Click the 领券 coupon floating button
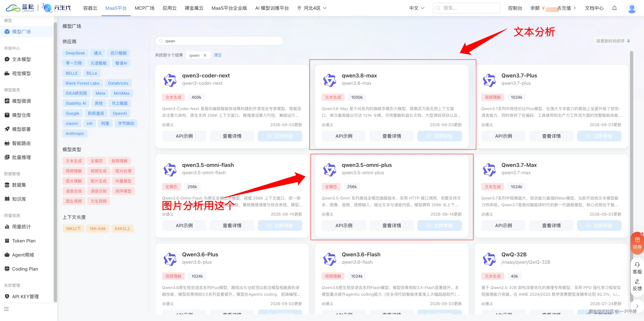Image resolution: width=644 pixels, height=321 pixels. coord(637,243)
